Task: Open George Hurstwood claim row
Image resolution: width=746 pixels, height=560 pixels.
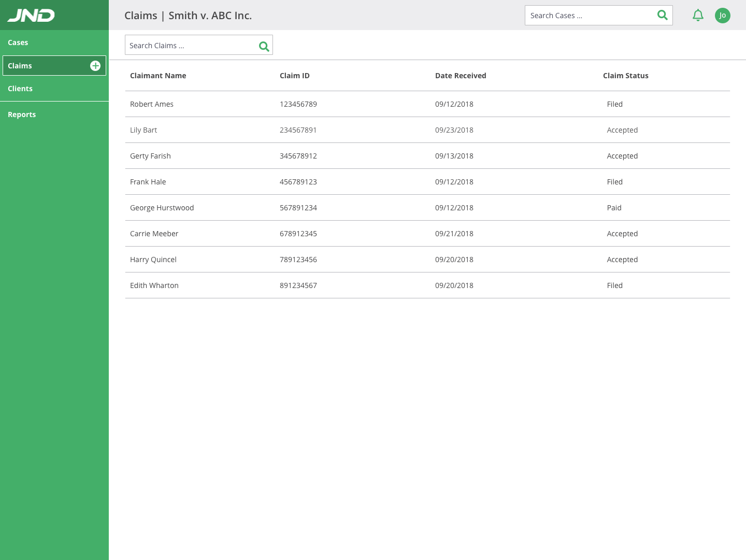Action: coord(162,208)
